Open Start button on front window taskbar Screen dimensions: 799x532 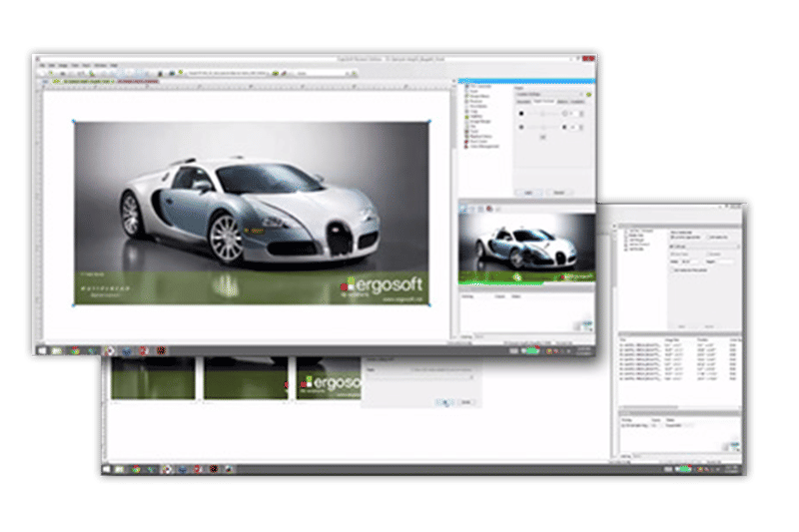click(42, 350)
